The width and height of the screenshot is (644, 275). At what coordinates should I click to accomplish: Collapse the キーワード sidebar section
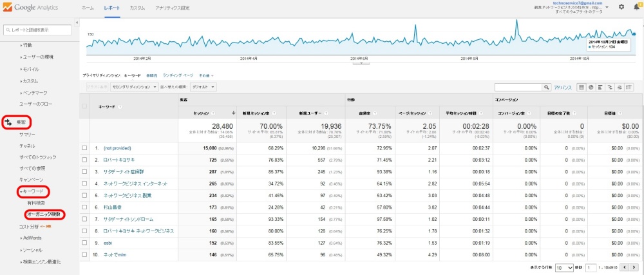point(33,192)
